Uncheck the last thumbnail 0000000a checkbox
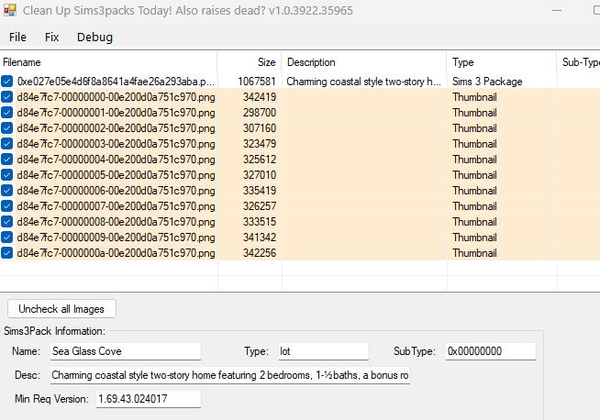 coord(8,253)
